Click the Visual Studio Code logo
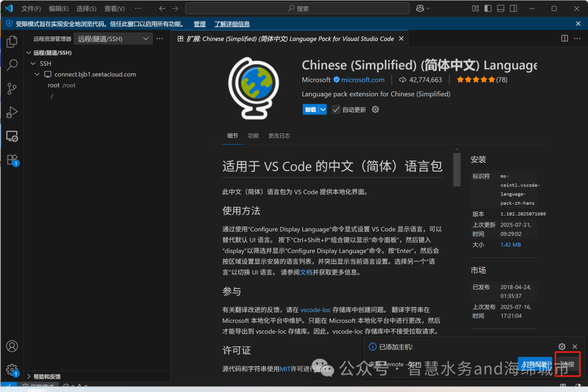 click(x=9, y=8)
